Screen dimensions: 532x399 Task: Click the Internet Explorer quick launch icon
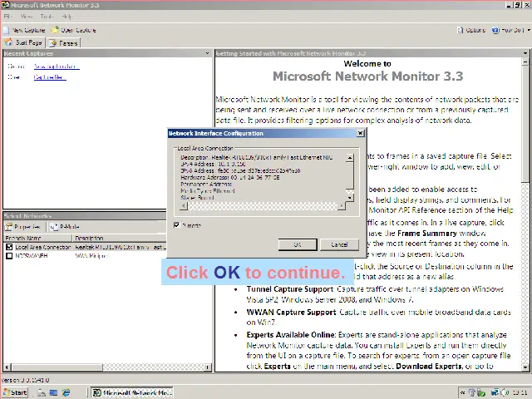tap(66, 392)
